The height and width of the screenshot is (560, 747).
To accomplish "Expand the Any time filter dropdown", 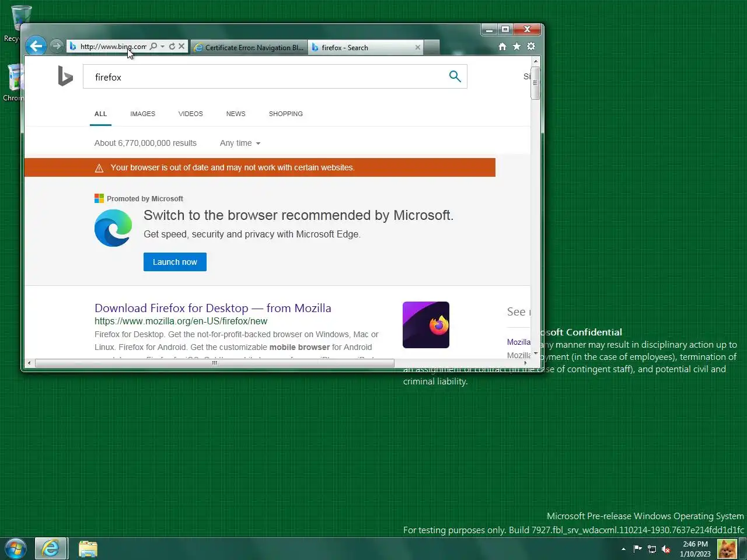I will (x=240, y=143).
